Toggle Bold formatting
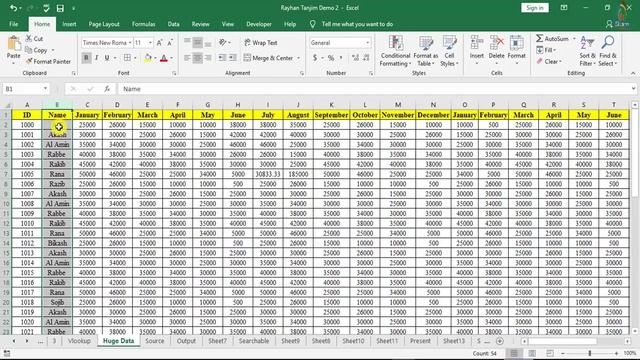This screenshot has width=640, height=360. coord(86,58)
